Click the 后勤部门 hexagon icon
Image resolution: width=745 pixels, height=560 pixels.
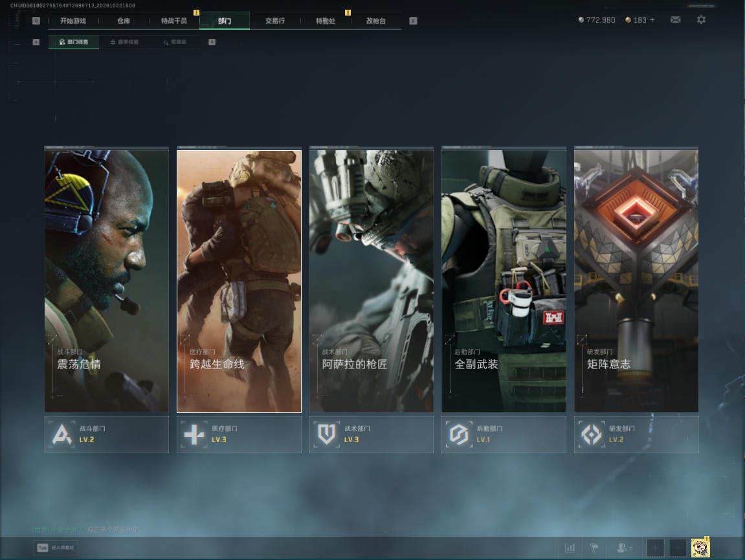459,434
